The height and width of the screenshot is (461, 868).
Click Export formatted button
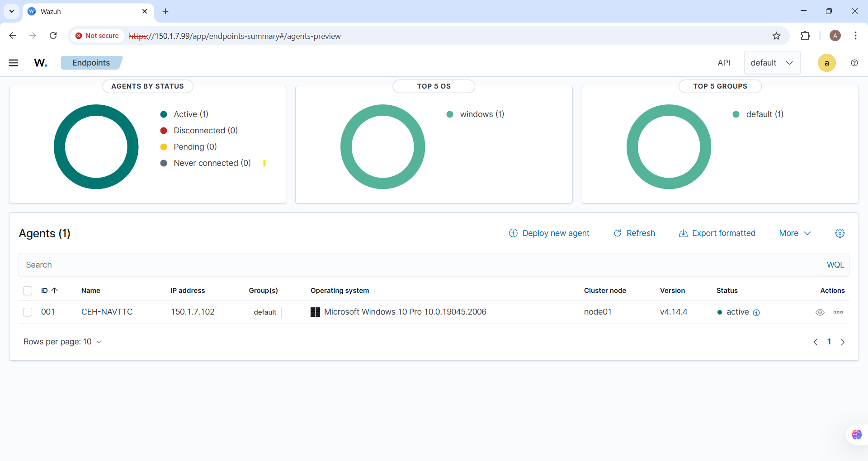(x=717, y=233)
